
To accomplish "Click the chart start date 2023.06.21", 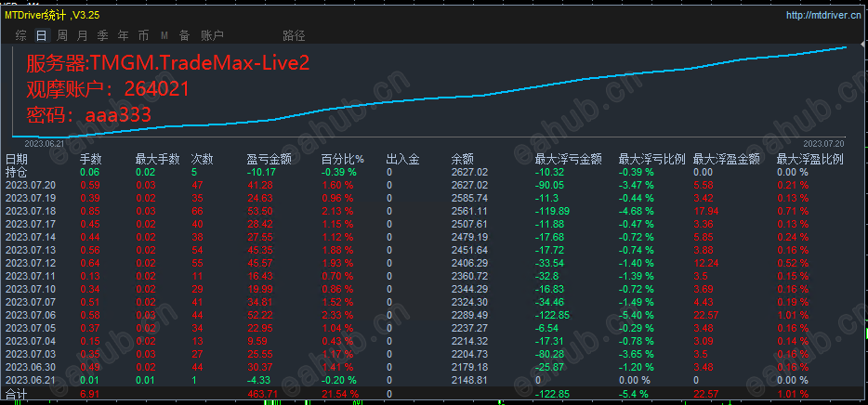I will (44, 143).
